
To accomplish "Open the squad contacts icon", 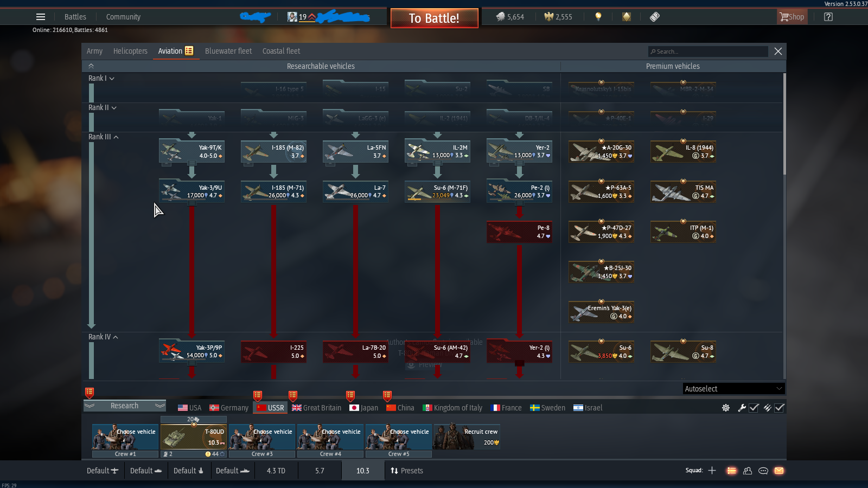I will tap(748, 471).
